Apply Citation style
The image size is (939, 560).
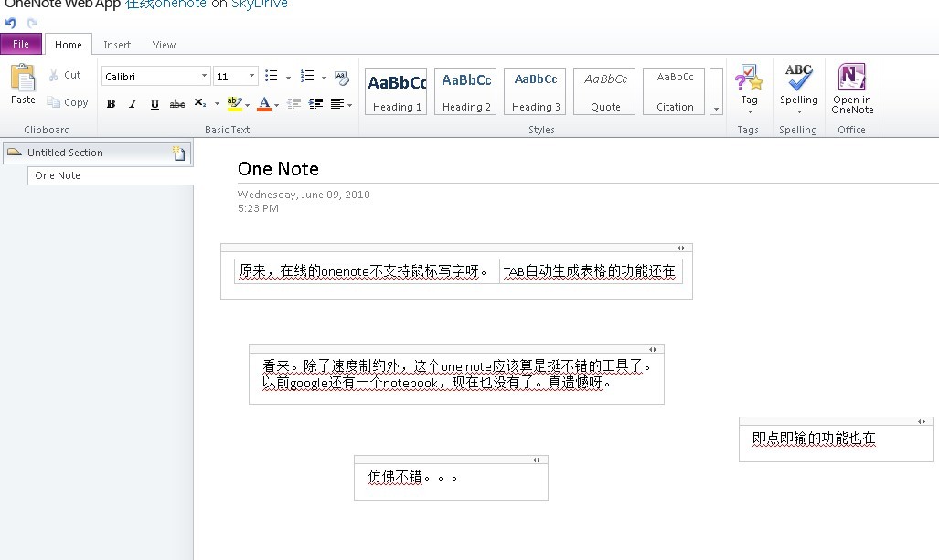(x=674, y=91)
